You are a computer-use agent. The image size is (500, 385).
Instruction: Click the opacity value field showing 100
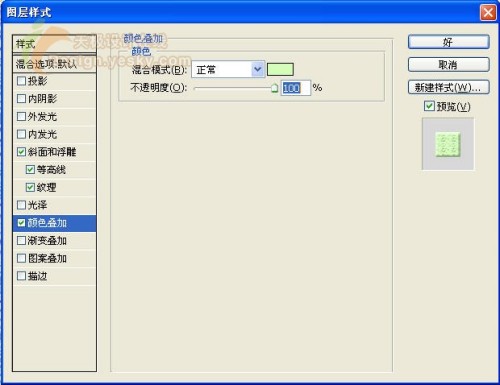pos(296,88)
